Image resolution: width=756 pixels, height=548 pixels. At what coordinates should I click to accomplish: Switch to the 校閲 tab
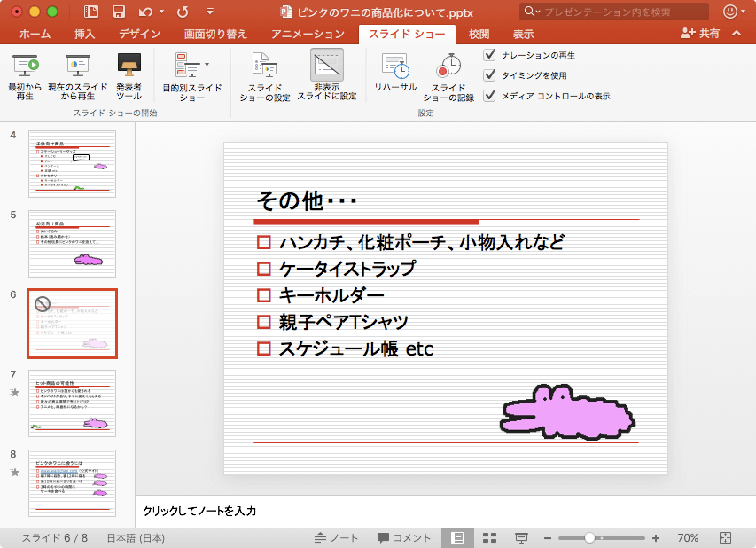(x=479, y=34)
